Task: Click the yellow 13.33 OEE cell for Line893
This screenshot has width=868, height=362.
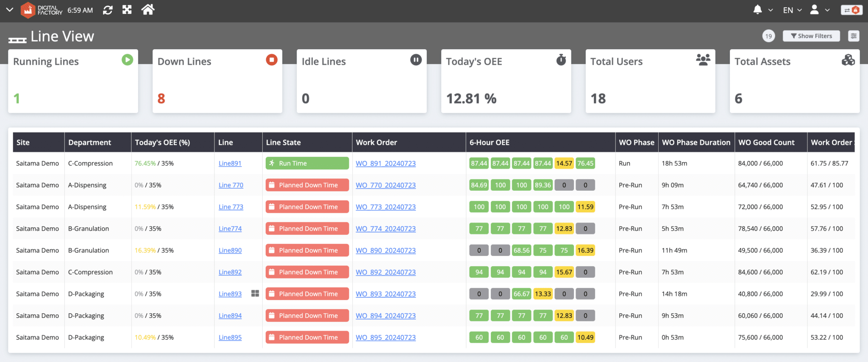Action: tap(543, 294)
